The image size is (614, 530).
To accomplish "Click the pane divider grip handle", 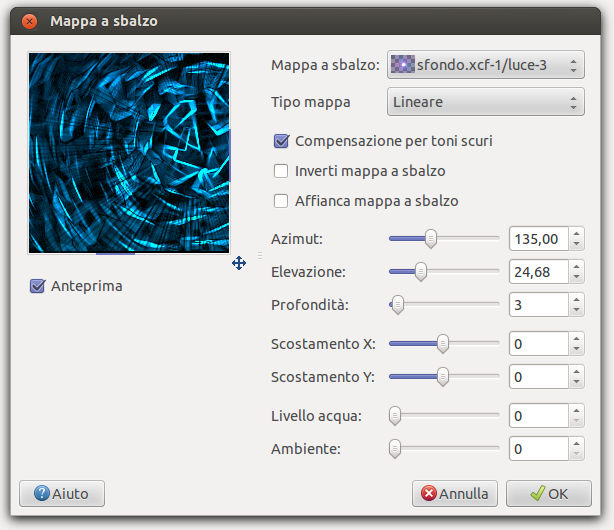I will pyautogui.click(x=260, y=255).
